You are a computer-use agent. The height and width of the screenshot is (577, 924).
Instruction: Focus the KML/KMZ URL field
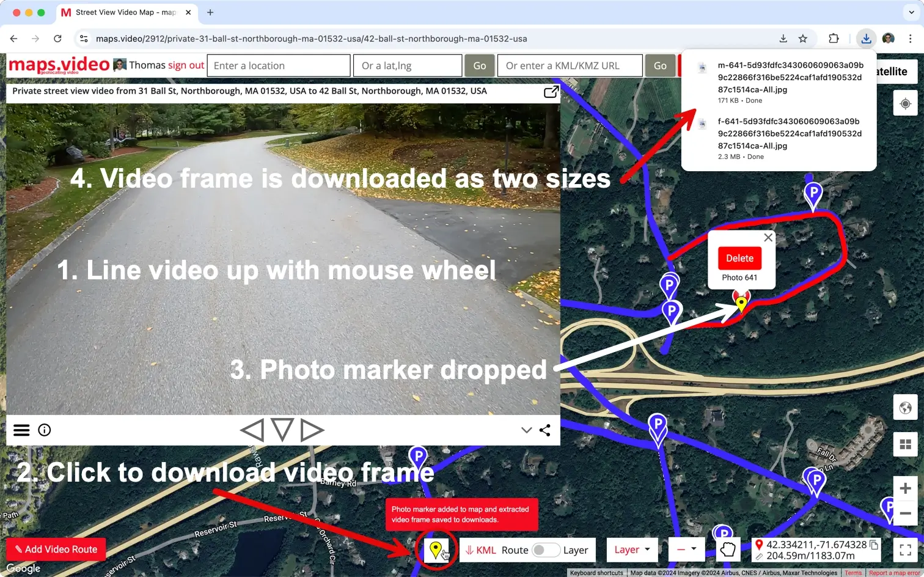tap(570, 65)
